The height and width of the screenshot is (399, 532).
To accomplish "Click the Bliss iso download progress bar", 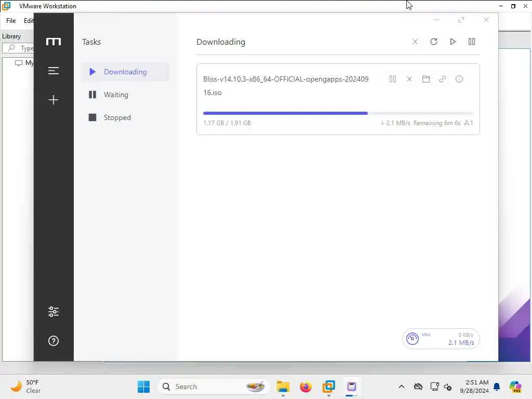I will point(338,113).
